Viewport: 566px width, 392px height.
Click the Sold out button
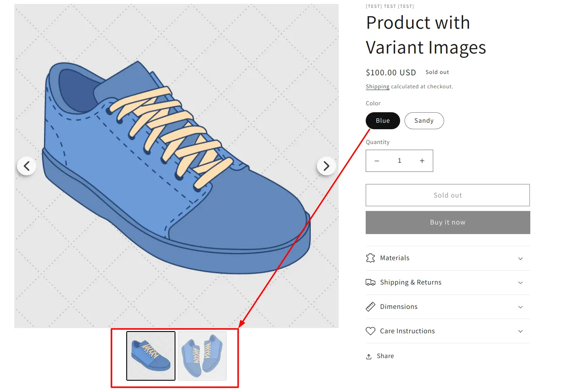448,195
